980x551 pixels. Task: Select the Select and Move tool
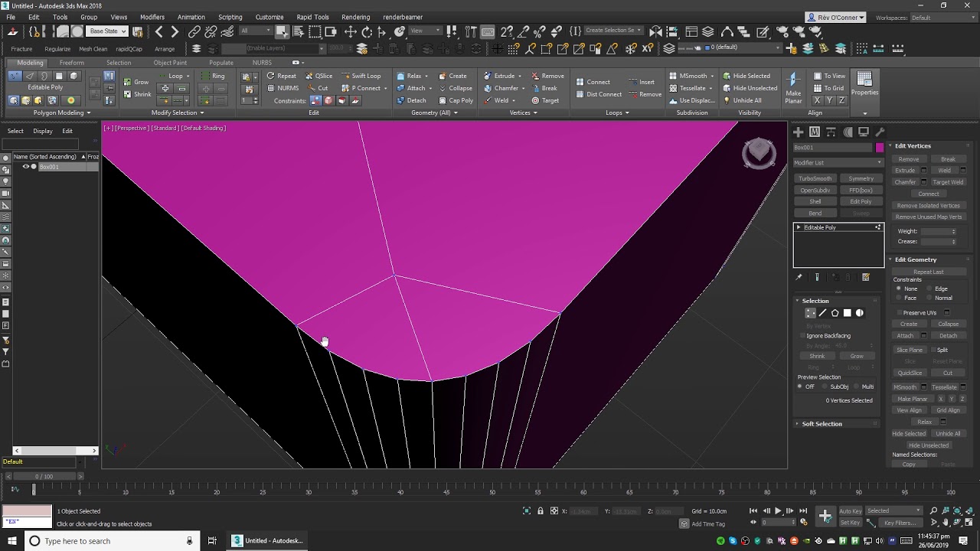click(x=350, y=32)
